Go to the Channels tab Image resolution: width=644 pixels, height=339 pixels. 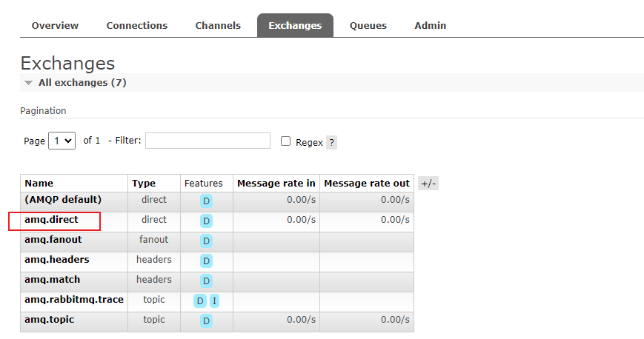pos(218,25)
